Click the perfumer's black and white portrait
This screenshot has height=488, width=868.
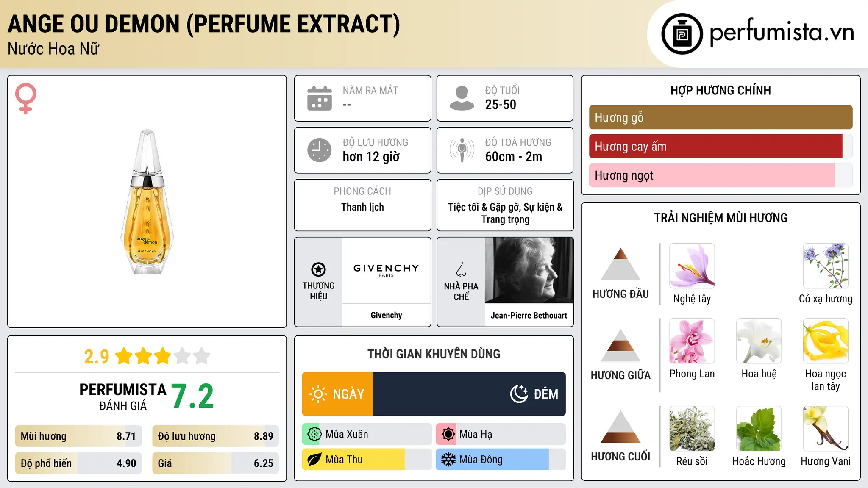click(x=529, y=270)
